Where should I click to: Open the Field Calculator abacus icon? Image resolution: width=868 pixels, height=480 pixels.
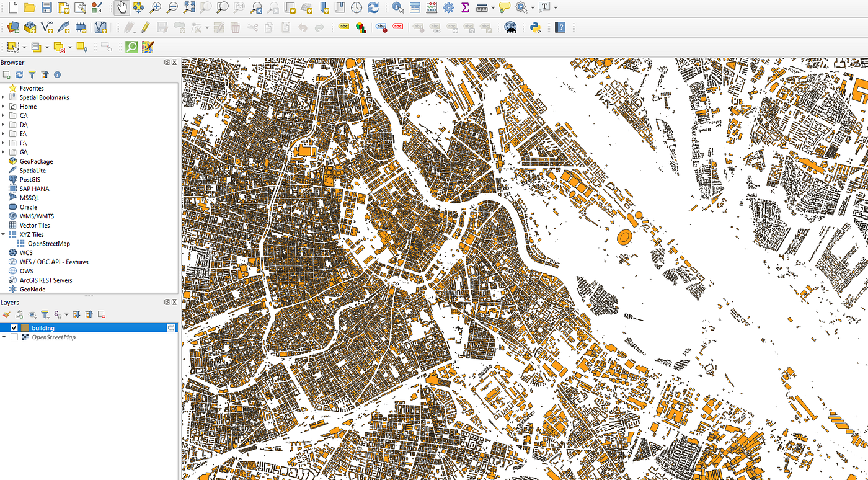click(x=431, y=7)
